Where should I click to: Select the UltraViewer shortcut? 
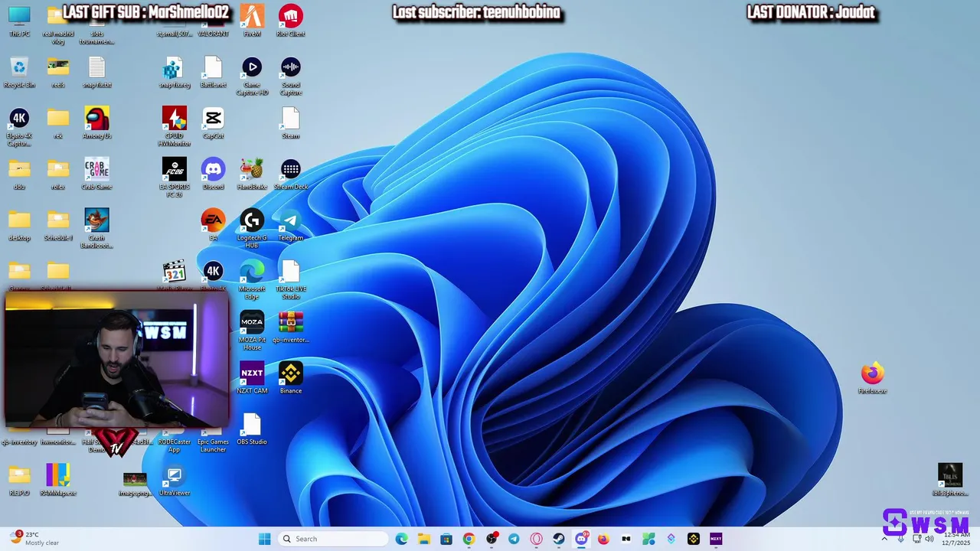(175, 480)
